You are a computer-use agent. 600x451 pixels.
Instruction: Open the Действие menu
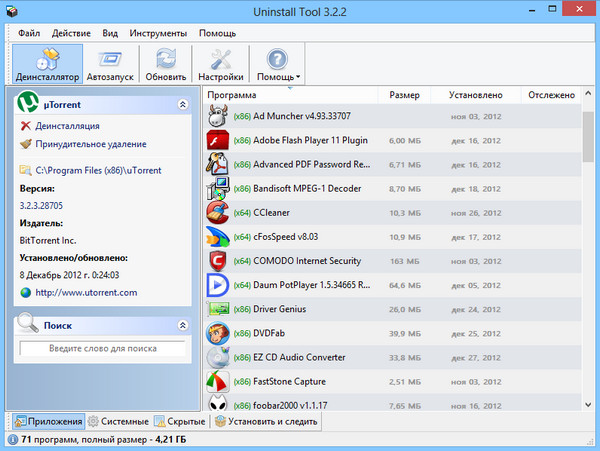71,33
